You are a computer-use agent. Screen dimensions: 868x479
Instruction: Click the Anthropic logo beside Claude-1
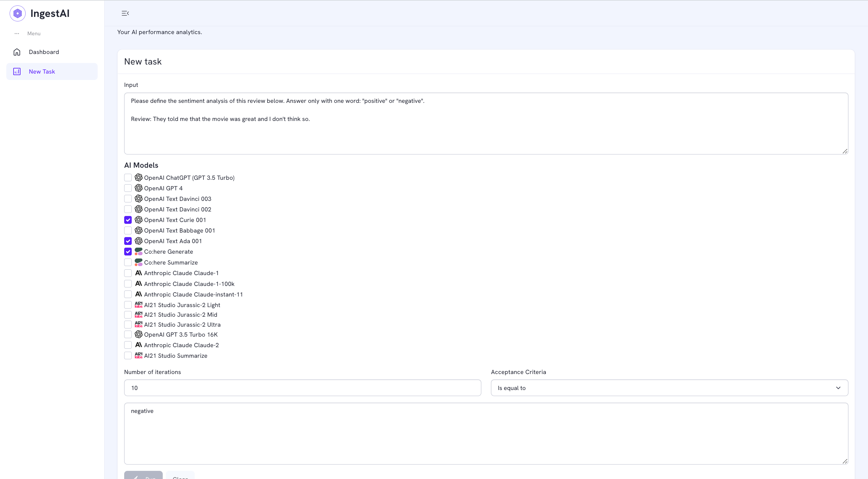click(x=139, y=273)
